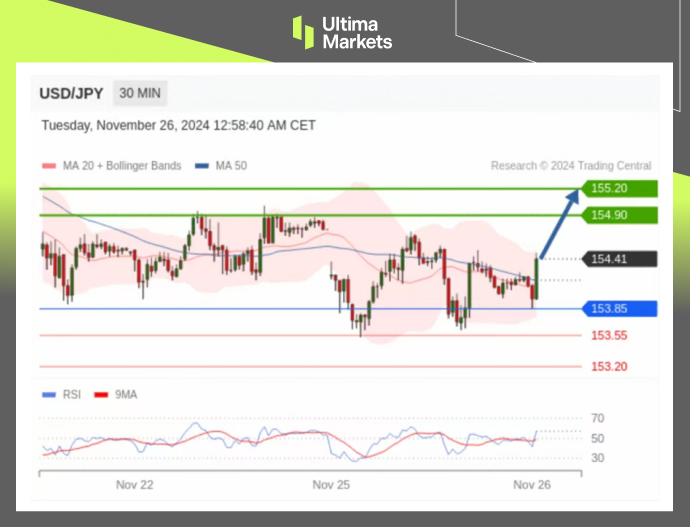Open the 30 MIN timeframe selector
Viewport: 690px width, 527px height.
(x=139, y=94)
